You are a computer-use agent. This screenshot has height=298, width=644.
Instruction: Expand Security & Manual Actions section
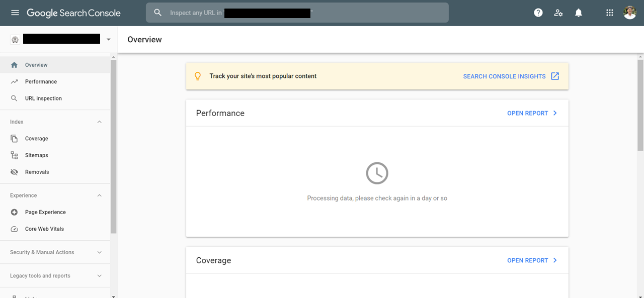click(99, 252)
